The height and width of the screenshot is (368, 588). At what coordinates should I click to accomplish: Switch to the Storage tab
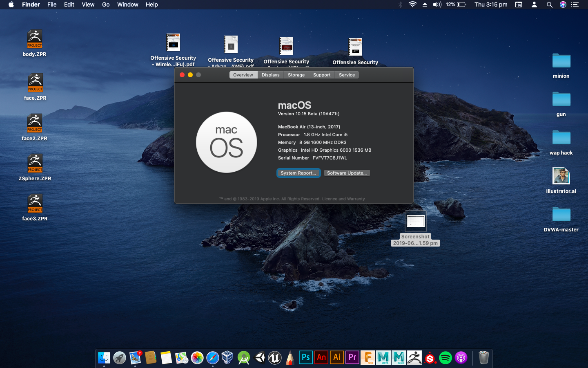[296, 75]
